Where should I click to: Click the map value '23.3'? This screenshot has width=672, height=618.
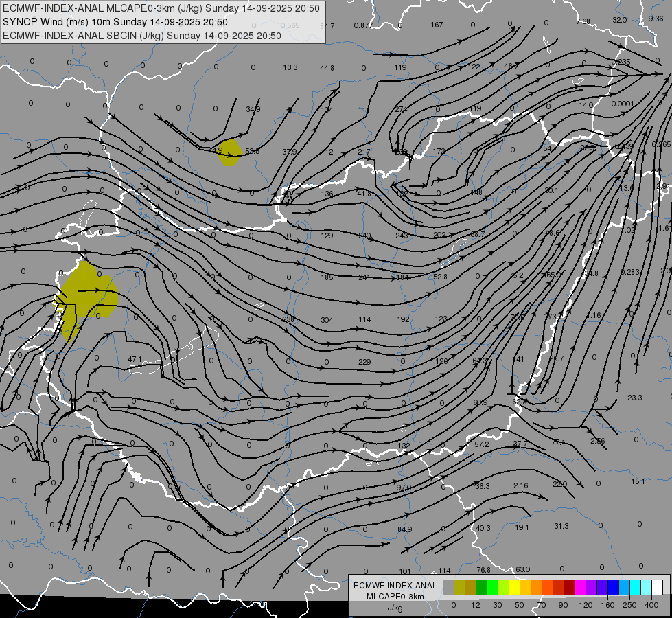pyautogui.click(x=635, y=398)
